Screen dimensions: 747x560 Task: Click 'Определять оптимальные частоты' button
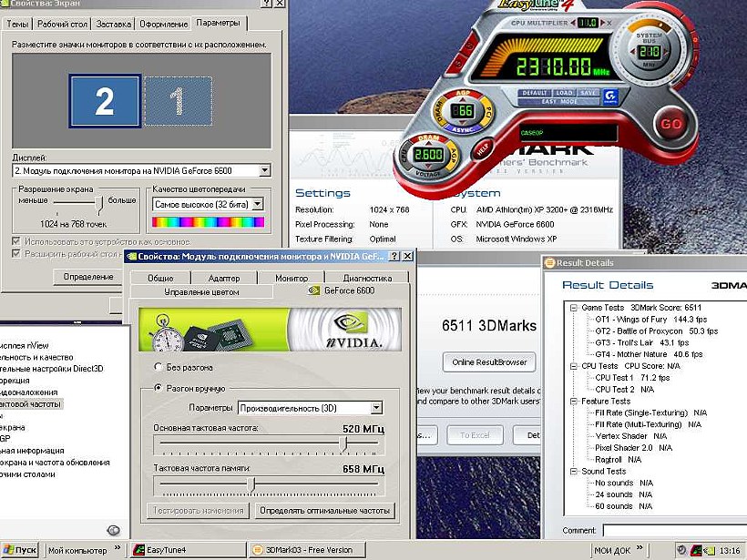click(324, 511)
